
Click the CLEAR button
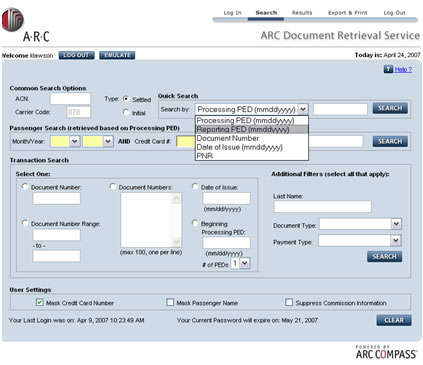pyautogui.click(x=394, y=320)
